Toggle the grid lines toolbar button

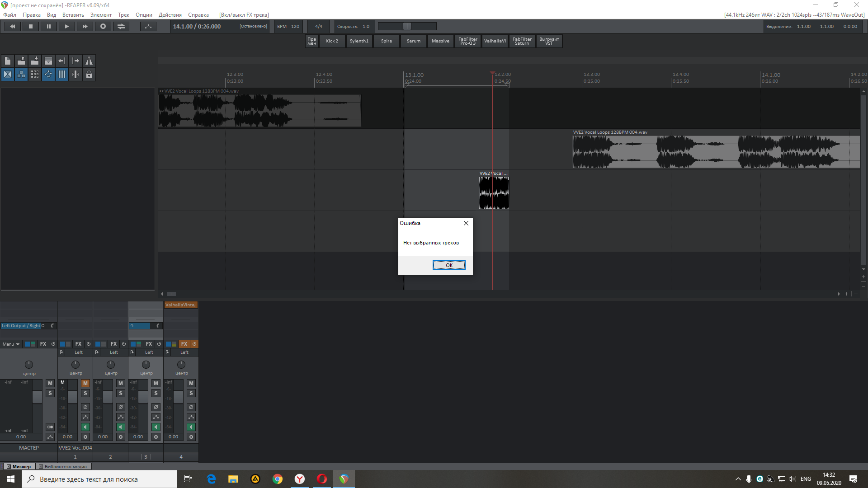[x=62, y=75]
